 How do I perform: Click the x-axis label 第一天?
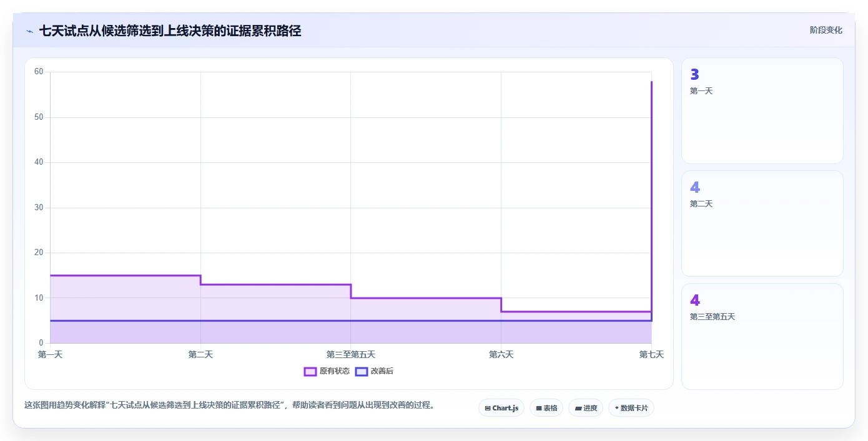(51, 354)
